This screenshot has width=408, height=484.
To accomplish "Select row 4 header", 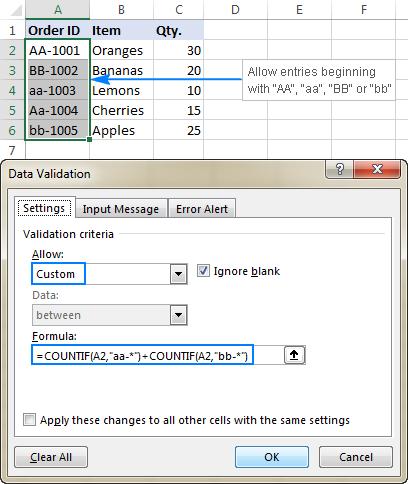I will (x=13, y=90).
